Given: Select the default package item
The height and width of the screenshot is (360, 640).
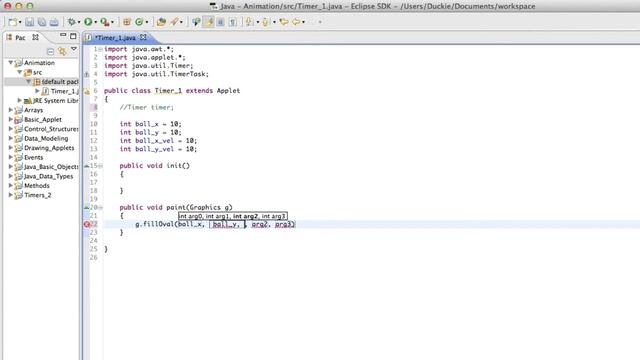Looking at the screenshot, I should 60,82.
